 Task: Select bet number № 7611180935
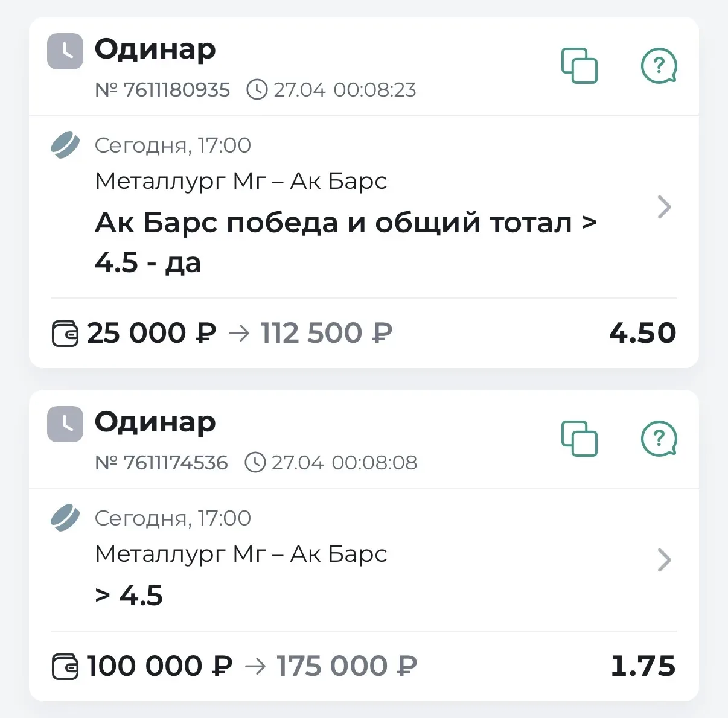(162, 90)
